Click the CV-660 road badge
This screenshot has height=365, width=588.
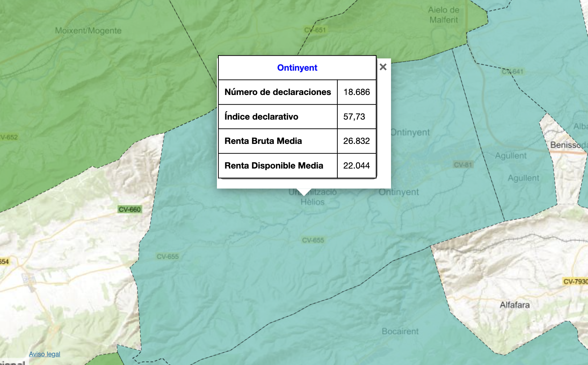[x=129, y=210]
